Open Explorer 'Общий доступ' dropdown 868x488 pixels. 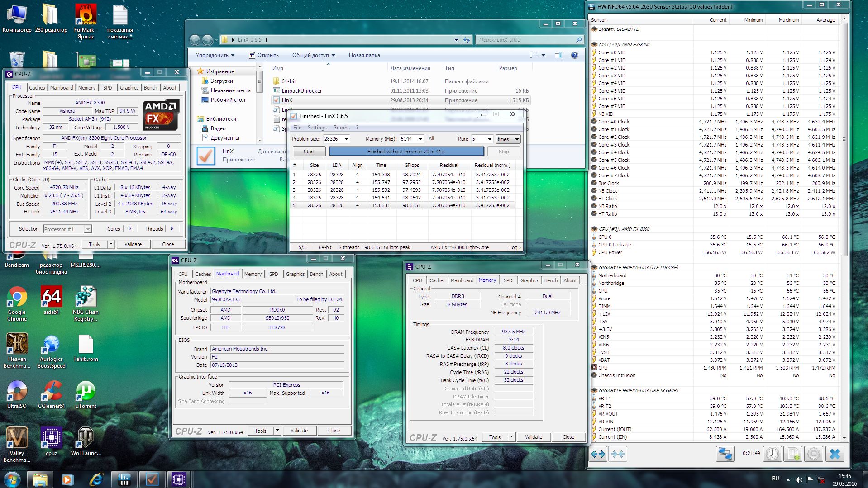pyautogui.click(x=313, y=55)
